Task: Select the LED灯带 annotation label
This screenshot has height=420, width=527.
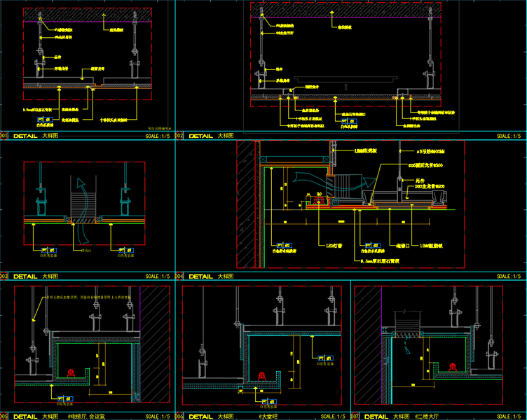Action: (x=334, y=246)
